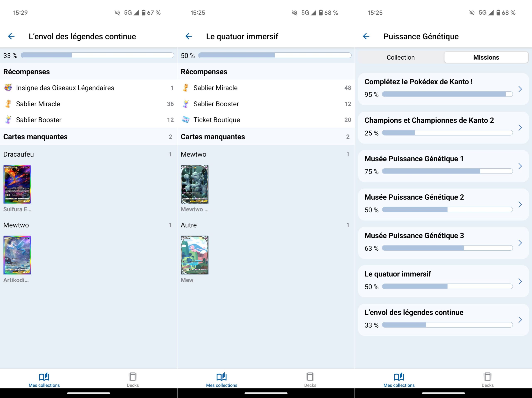The image size is (532, 398).
Task: Tap Insigne des Oiseaux Légendaires reward row
Action: click(x=89, y=88)
